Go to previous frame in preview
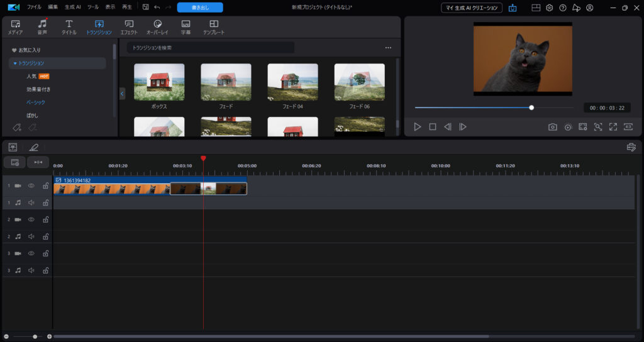This screenshot has height=342, width=644. pos(448,126)
